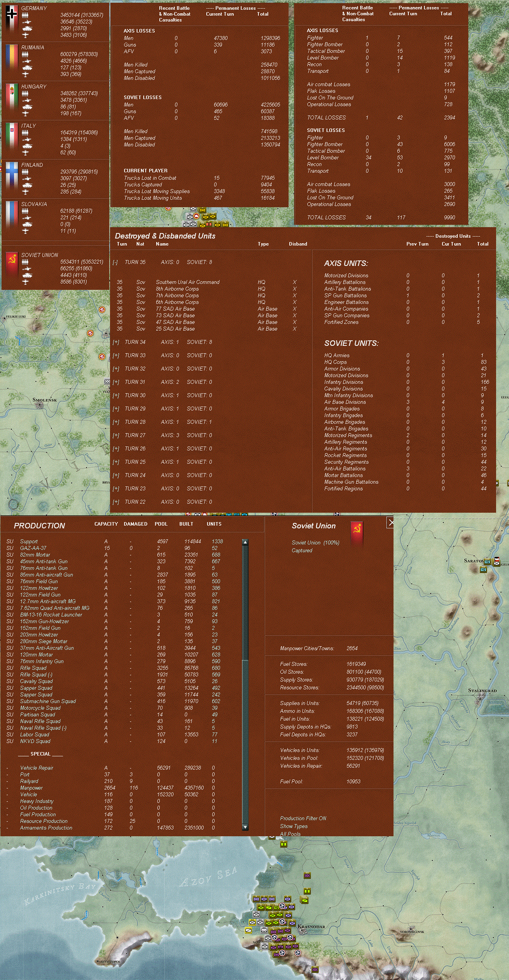Click Italy's tank AFV icon
509x980 pixels.
click(27, 146)
